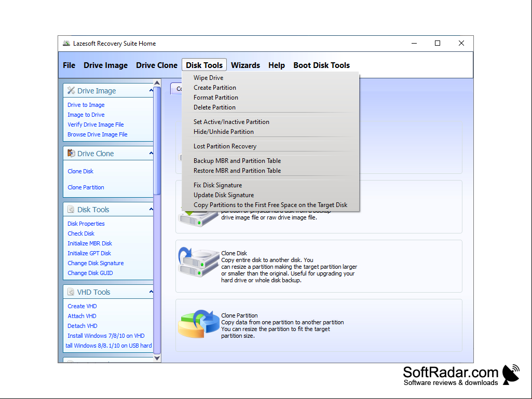Select Format Partition menu entry
The image size is (532, 399).
pos(270,98)
